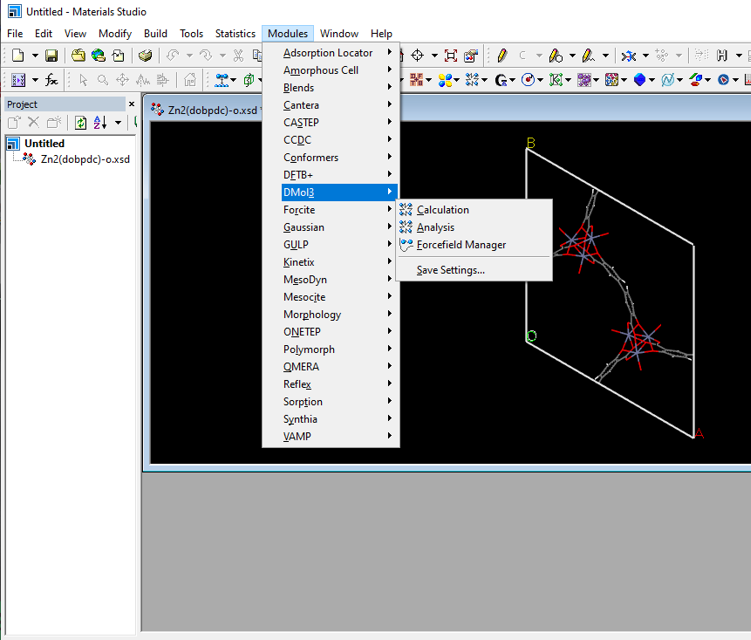The width and height of the screenshot is (751, 640).
Task: Click the Sketch Atom pencil tool
Action: (x=501, y=56)
